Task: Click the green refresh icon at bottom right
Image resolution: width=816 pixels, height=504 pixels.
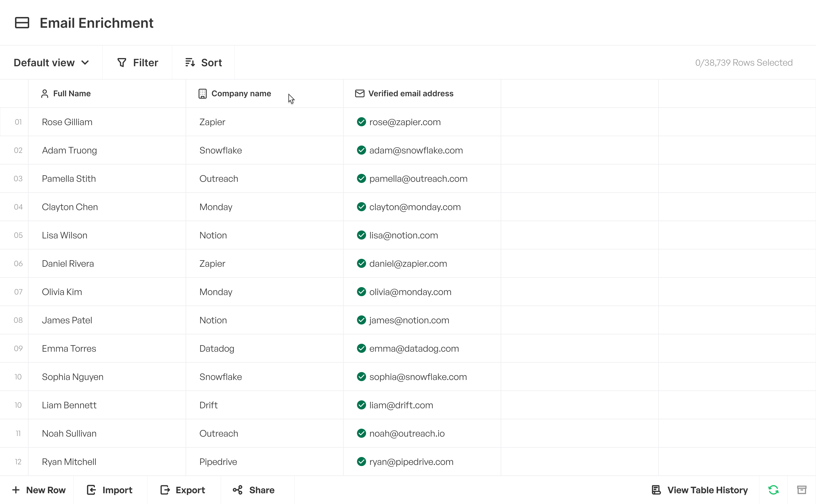Action: (774, 490)
